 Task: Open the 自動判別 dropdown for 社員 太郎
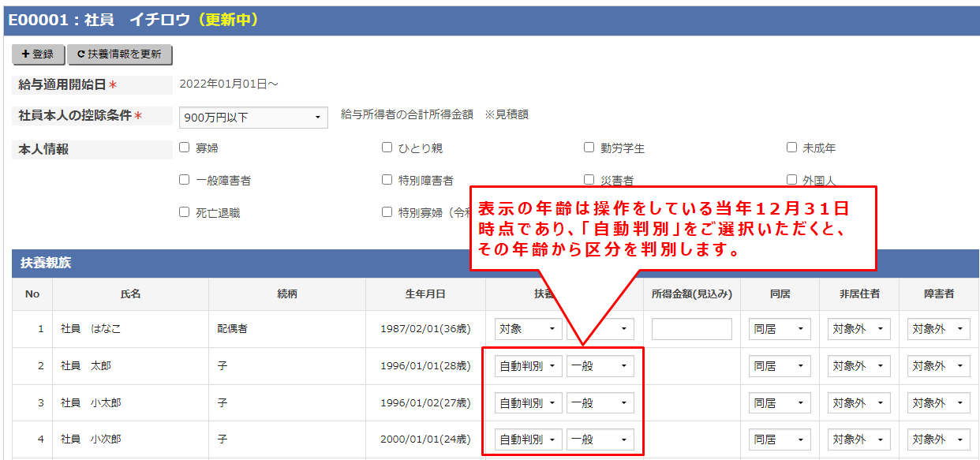528,365
